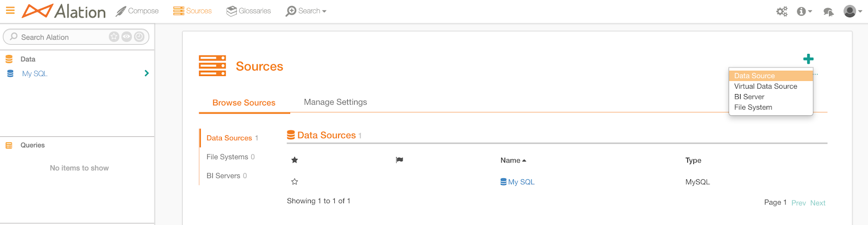Screen dimensions: 868x225
Task: Open the info help dropdown
Action: click(804, 11)
